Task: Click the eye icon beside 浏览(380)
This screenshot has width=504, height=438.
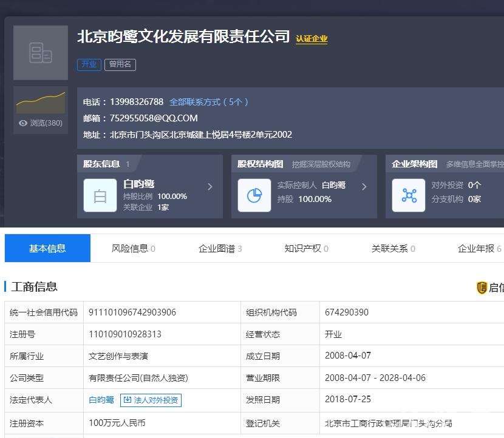Action: (x=23, y=123)
